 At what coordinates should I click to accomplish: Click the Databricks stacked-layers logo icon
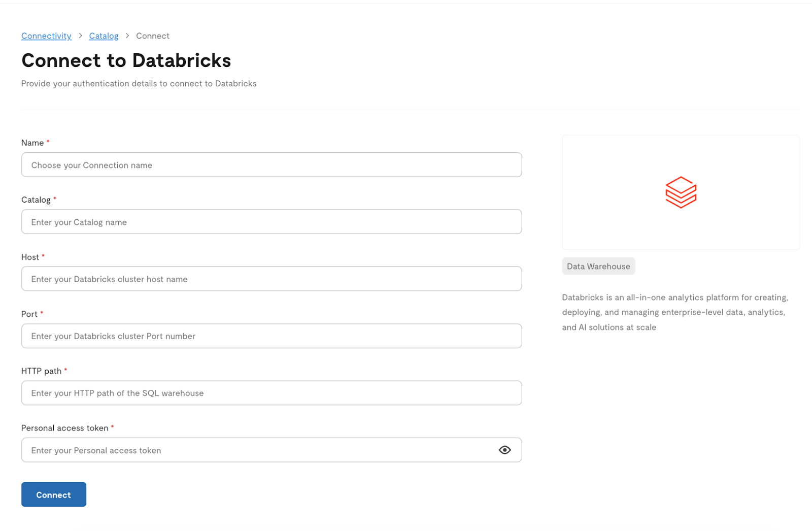[x=681, y=192]
